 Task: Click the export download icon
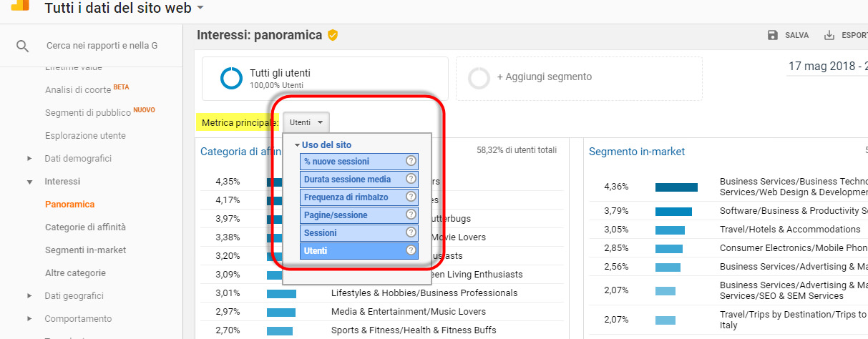click(x=829, y=35)
